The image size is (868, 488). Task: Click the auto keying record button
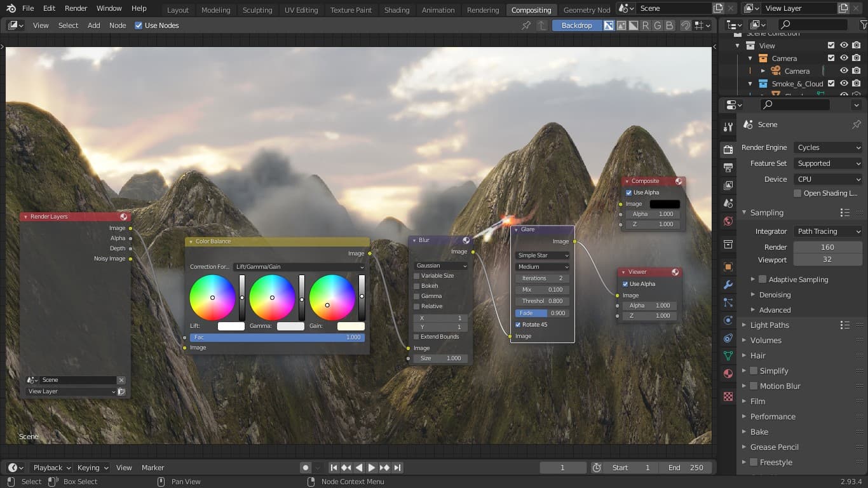click(306, 468)
